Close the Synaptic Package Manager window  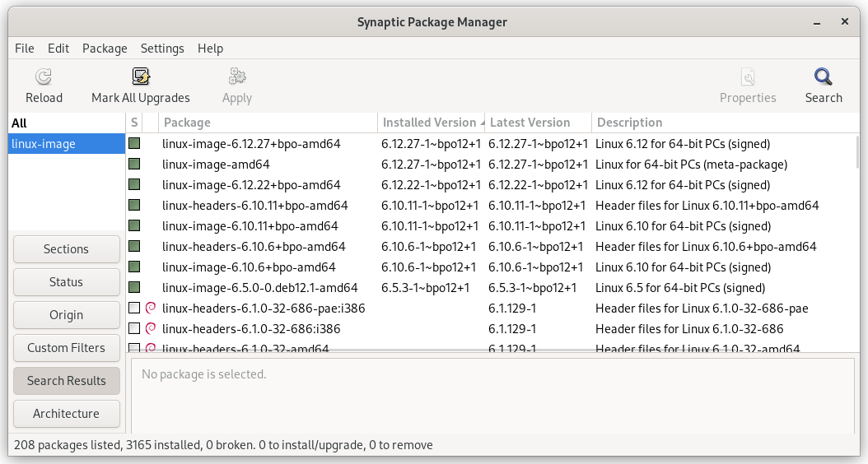845,21
